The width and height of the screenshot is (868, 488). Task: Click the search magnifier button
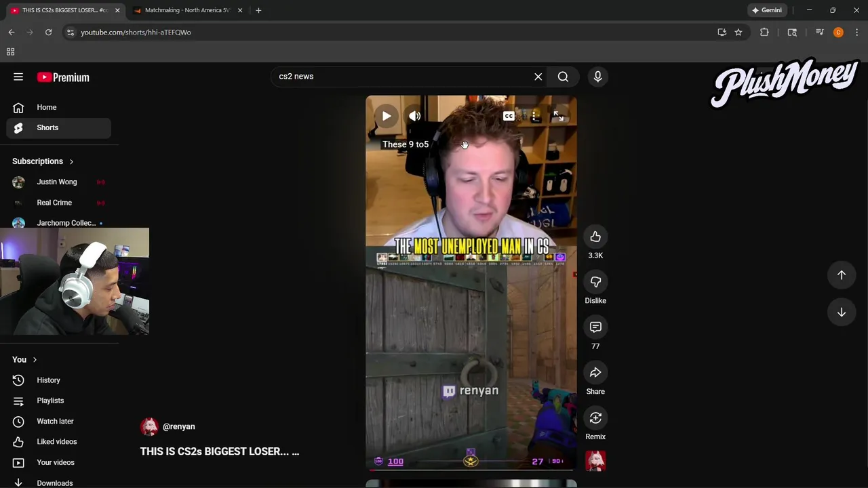click(x=563, y=77)
